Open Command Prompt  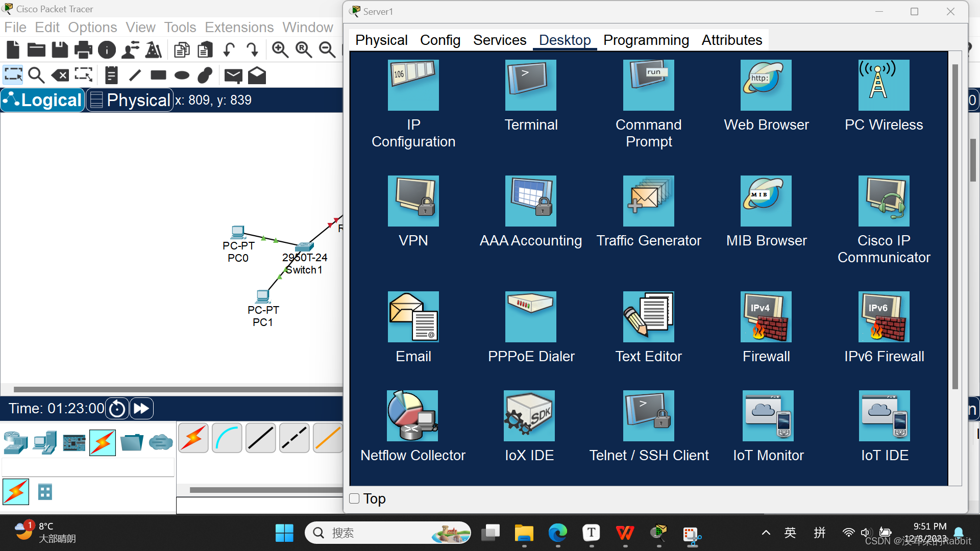pyautogui.click(x=648, y=85)
